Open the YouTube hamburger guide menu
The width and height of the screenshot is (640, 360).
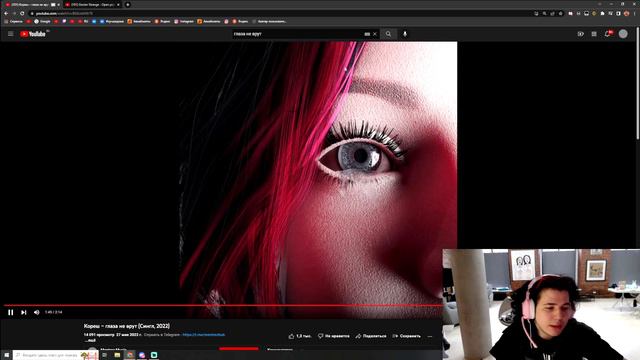pos(11,34)
